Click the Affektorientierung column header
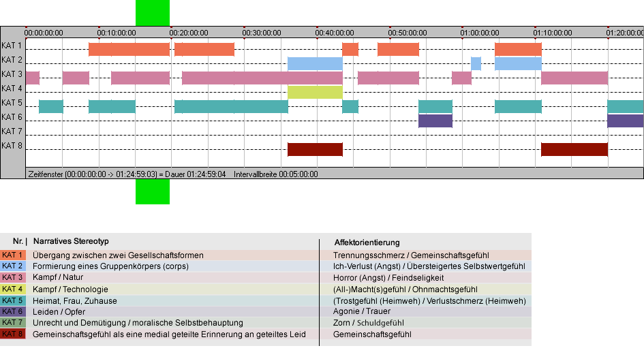The width and height of the screenshot is (644, 361). click(367, 242)
